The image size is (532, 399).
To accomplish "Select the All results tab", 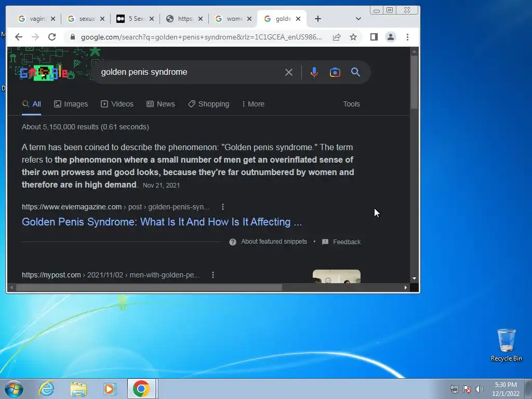I will point(32,104).
